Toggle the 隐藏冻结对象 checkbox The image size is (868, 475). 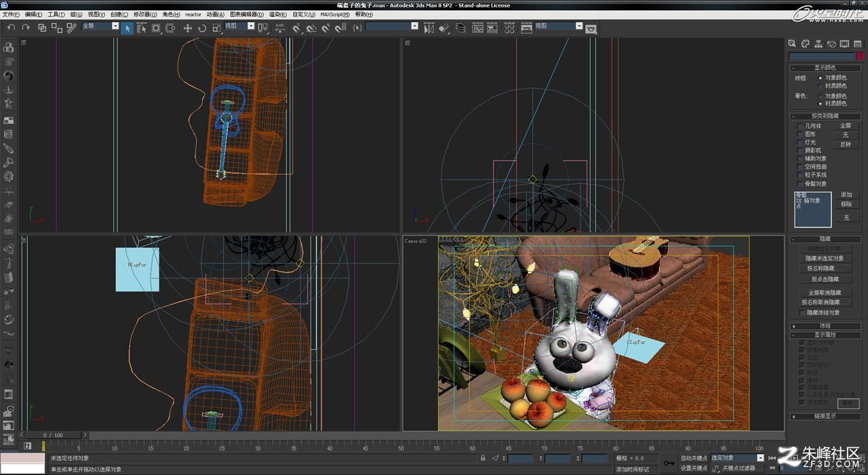[803, 313]
